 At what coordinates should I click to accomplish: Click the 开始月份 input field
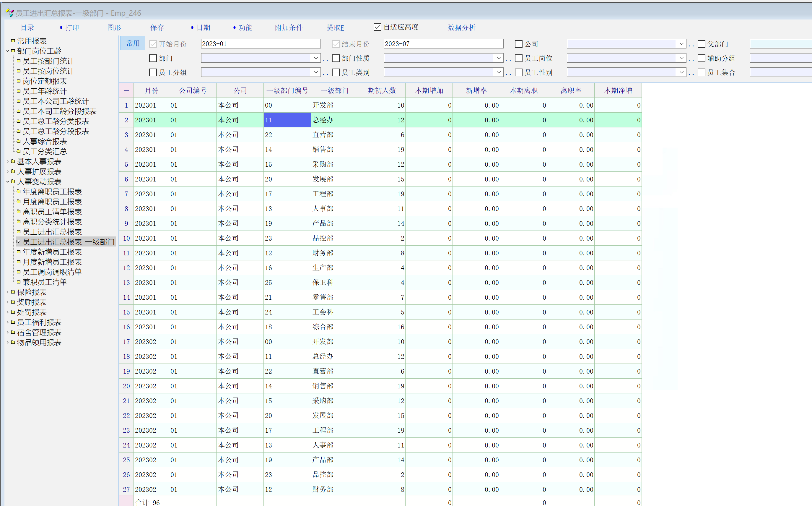tap(260, 44)
